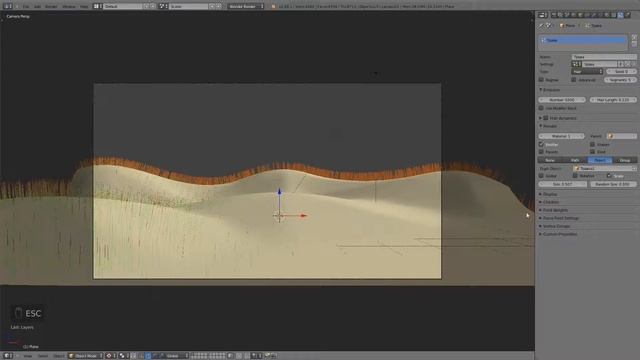Click the 3D View editor type icon
Screen dimensions: 640x360
click(7, 356)
